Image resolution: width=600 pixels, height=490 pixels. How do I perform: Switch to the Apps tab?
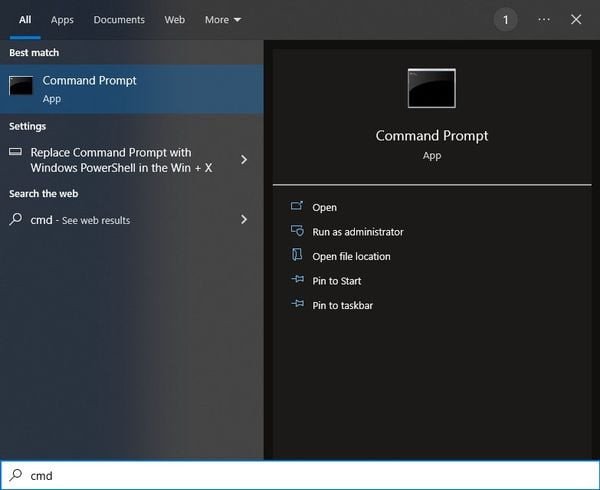coord(62,20)
